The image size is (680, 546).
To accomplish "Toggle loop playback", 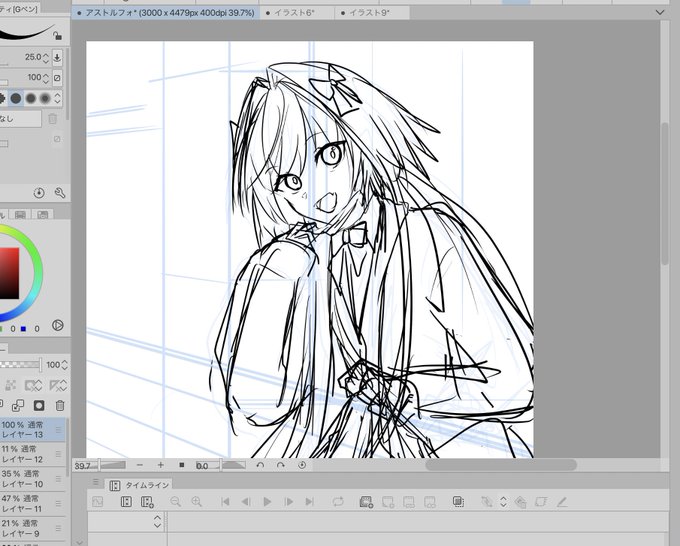I will click(x=338, y=502).
